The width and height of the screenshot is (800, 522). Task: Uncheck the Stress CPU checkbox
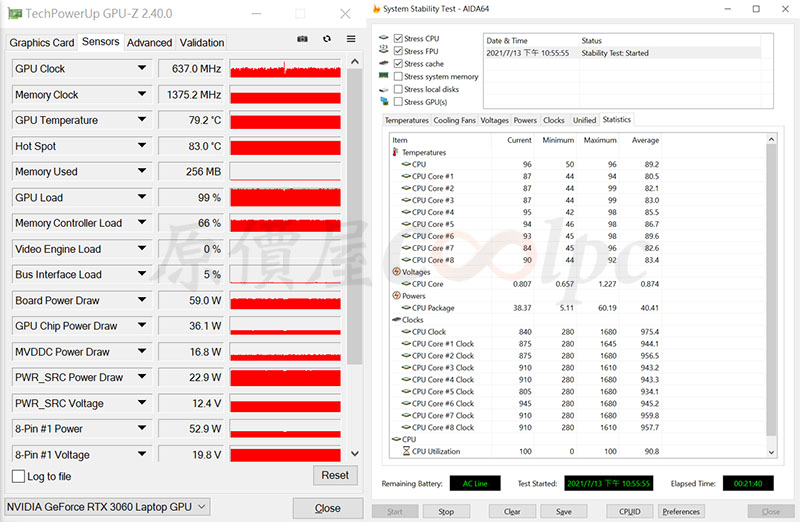coord(398,38)
